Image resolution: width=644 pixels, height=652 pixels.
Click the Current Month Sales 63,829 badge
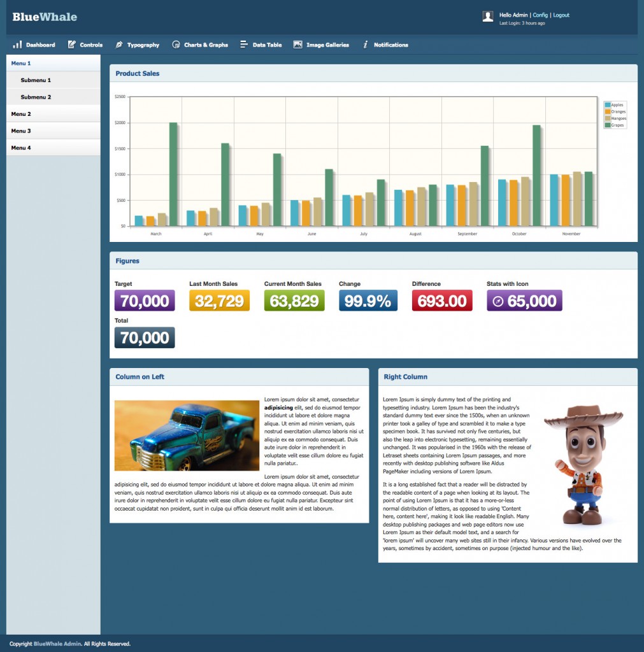click(x=294, y=301)
